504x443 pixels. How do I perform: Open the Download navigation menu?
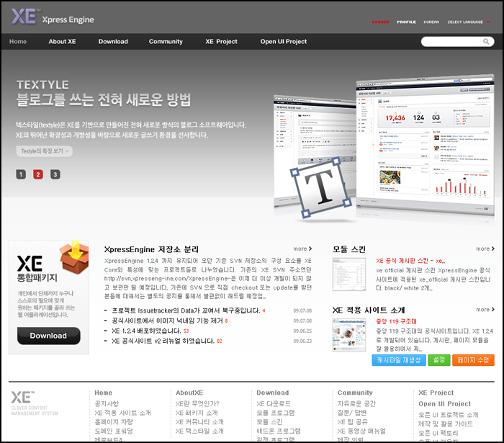click(x=113, y=42)
